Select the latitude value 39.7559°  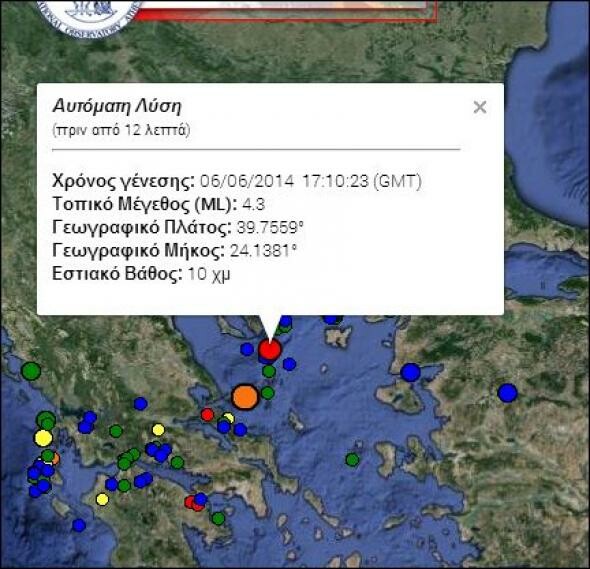270,227
